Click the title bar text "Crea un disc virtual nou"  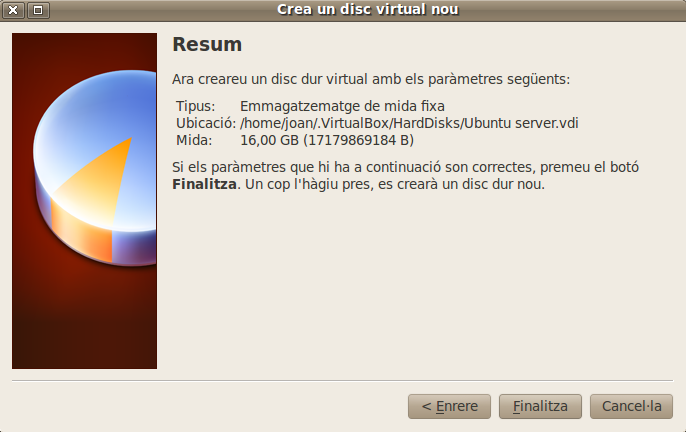[x=367, y=10]
